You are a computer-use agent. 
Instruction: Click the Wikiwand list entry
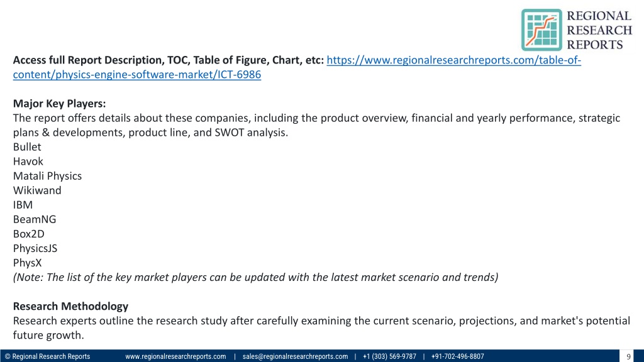click(x=37, y=190)
